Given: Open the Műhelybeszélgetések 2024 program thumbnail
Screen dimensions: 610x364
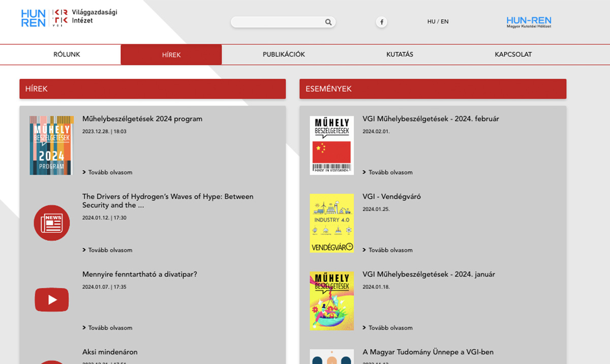Looking at the screenshot, I should [51, 145].
